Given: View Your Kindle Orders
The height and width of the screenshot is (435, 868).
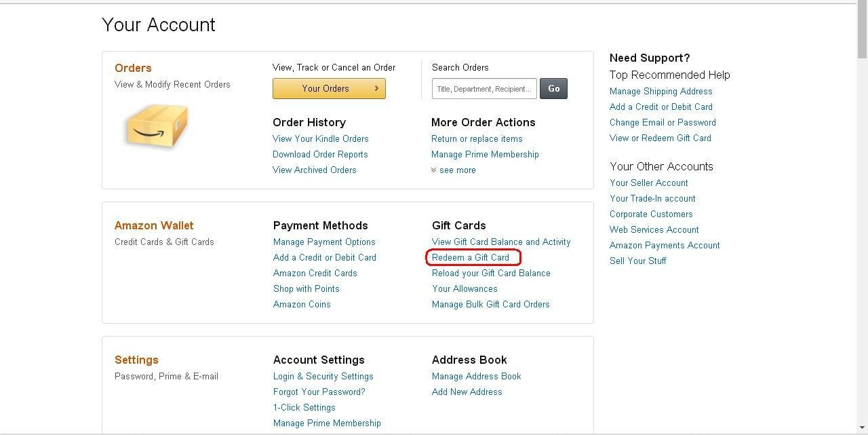Looking at the screenshot, I should pyautogui.click(x=320, y=138).
